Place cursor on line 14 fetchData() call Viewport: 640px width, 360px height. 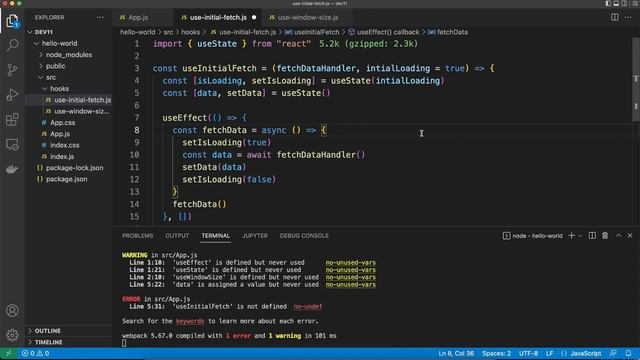199,204
